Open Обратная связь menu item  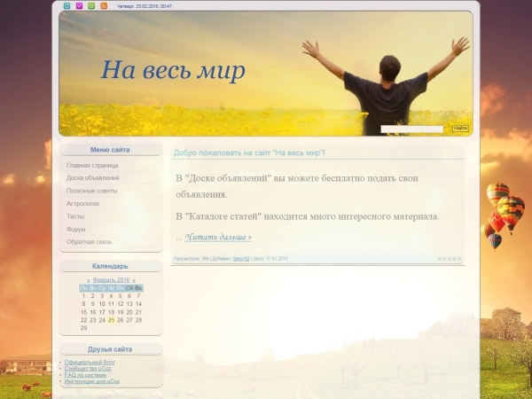click(x=89, y=242)
